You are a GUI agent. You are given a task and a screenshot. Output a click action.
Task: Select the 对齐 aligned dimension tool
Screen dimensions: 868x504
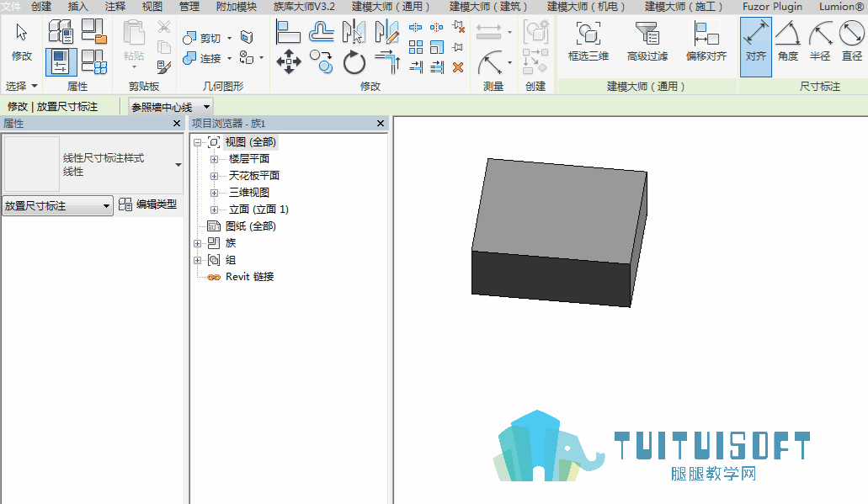(756, 46)
